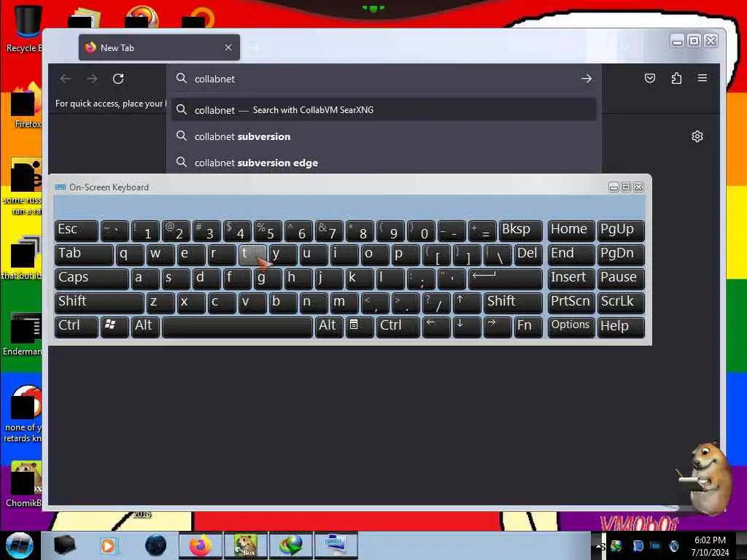Viewport: 747px width, 560px height.
Task: Click the address bar containing collabnet
Action: coord(384,79)
